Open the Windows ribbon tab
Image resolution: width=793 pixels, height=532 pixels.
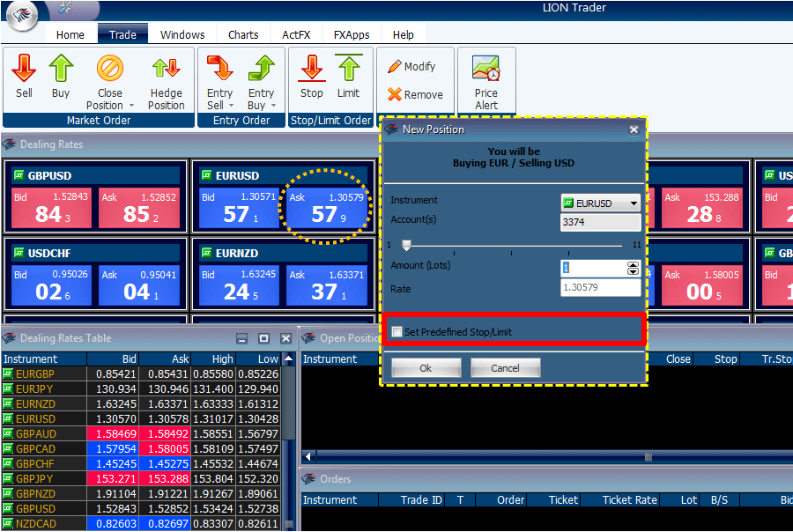pyautogui.click(x=182, y=35)
